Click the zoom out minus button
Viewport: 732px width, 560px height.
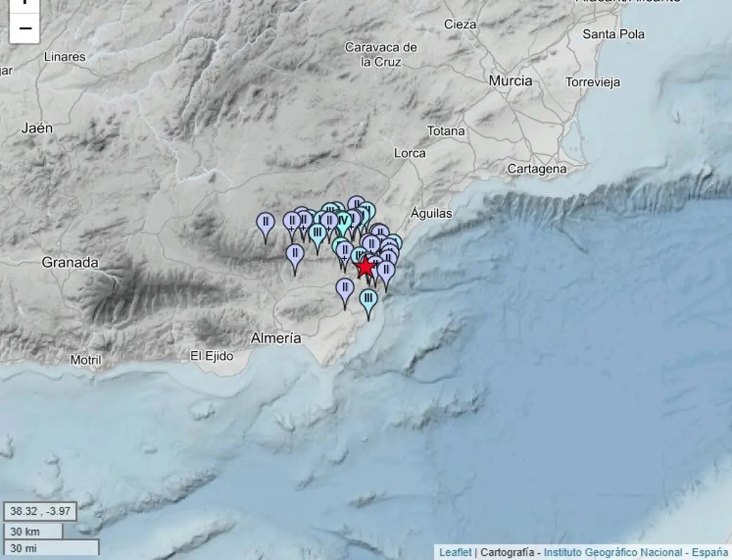[x=25, y=28]
